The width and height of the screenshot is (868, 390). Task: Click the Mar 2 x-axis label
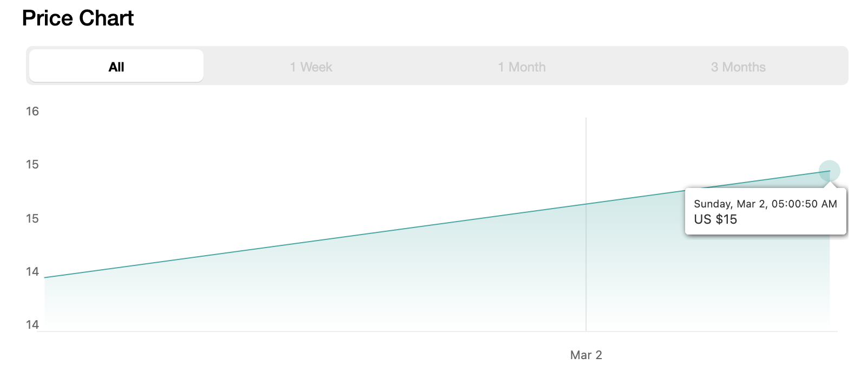click(x=586, y=355)
